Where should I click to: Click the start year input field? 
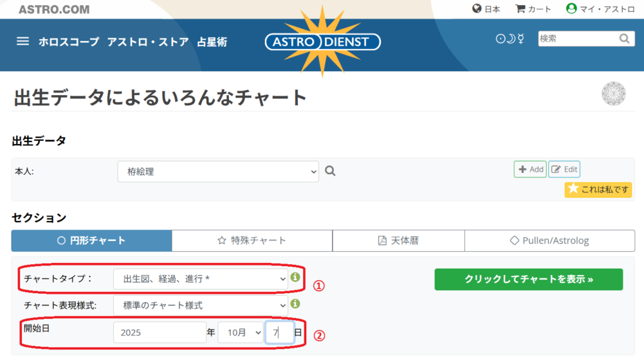coord(160,332)
